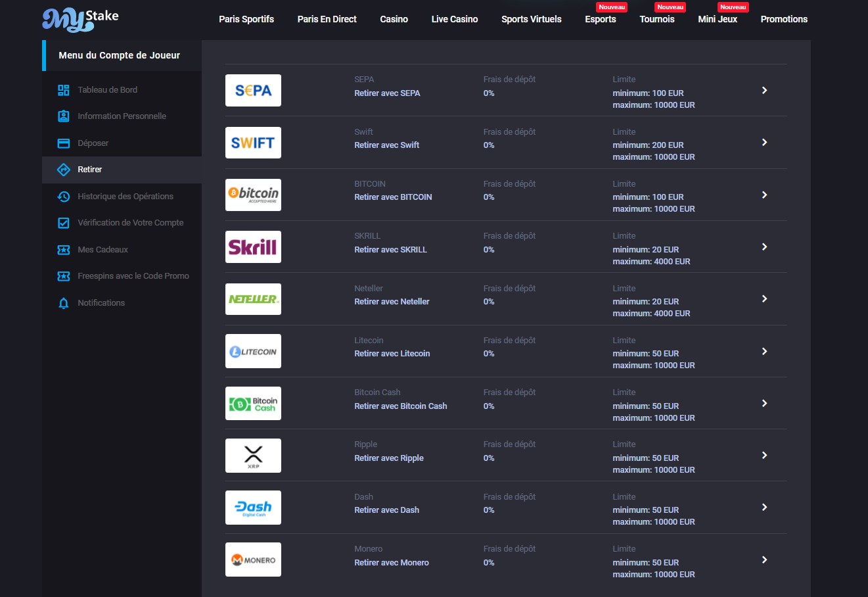Expand the Ripple row chevron
This screenshot has width=868, height=597.
click(x=764, y=455)
